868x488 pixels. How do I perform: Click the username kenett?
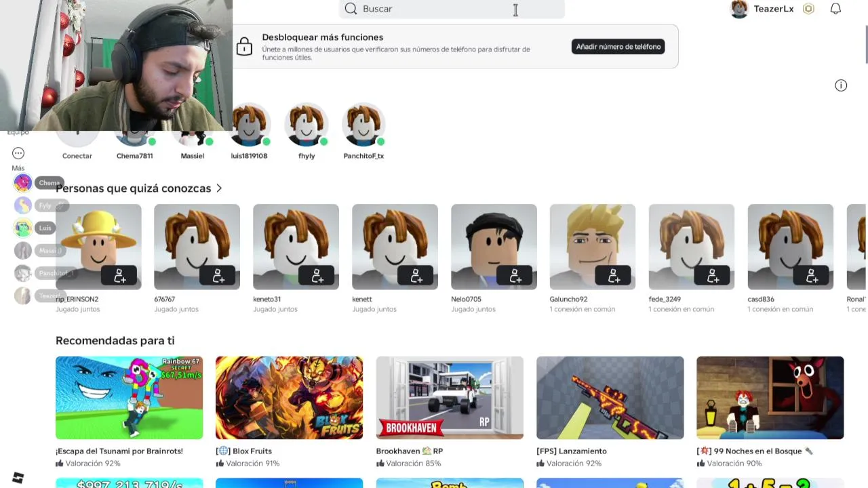[x=361, y=299]
